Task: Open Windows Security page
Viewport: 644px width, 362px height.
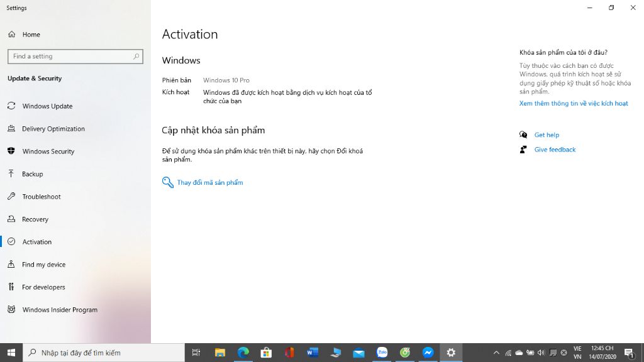Action: pos(41,151)
